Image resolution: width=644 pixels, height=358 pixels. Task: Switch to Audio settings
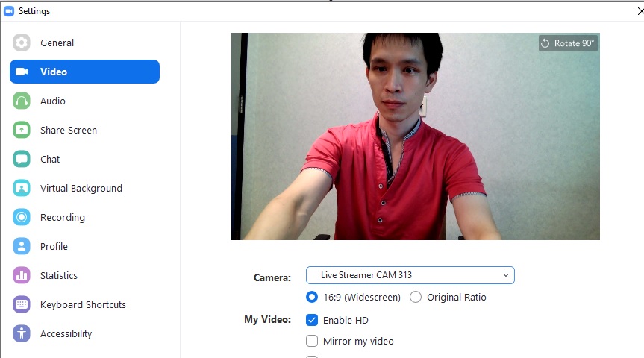tap(84, 101)
